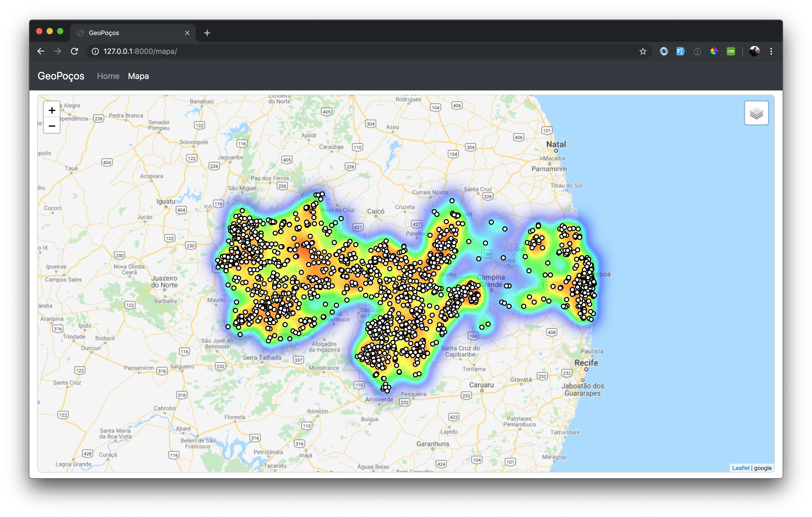View site information icon in address bar
Image resolution: width=812 pixels, height=517 pixels.
point(95,51)
